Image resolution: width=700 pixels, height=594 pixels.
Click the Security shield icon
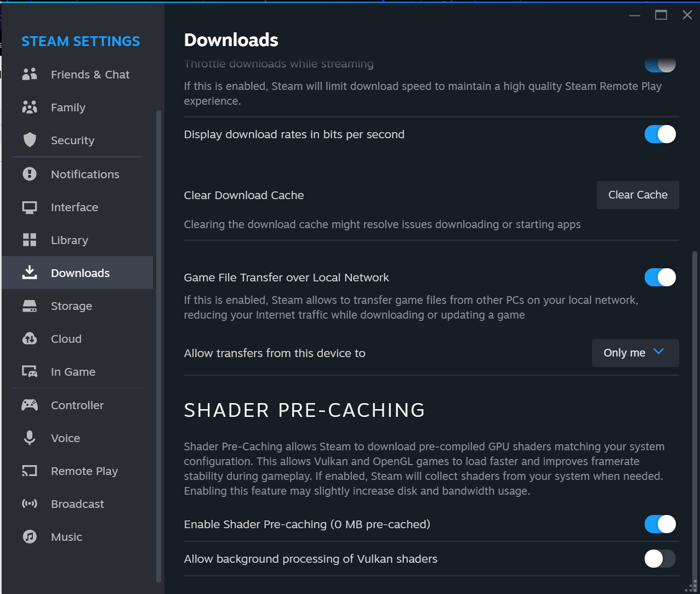30,140
